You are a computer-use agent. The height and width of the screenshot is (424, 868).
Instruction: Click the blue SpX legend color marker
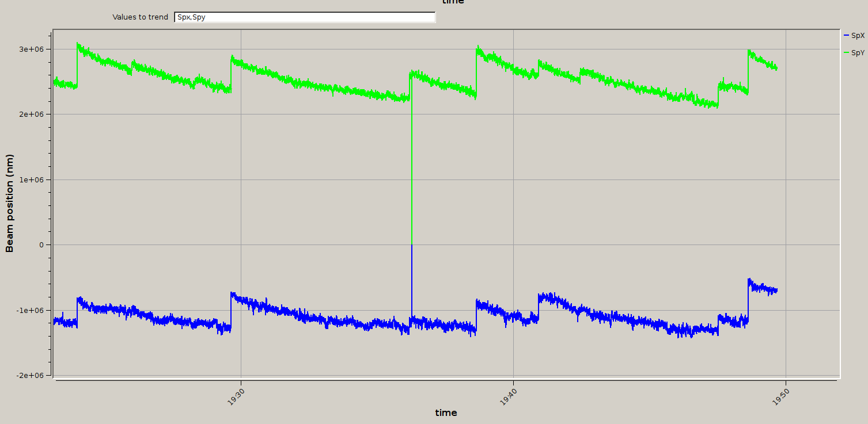(846, 36)
